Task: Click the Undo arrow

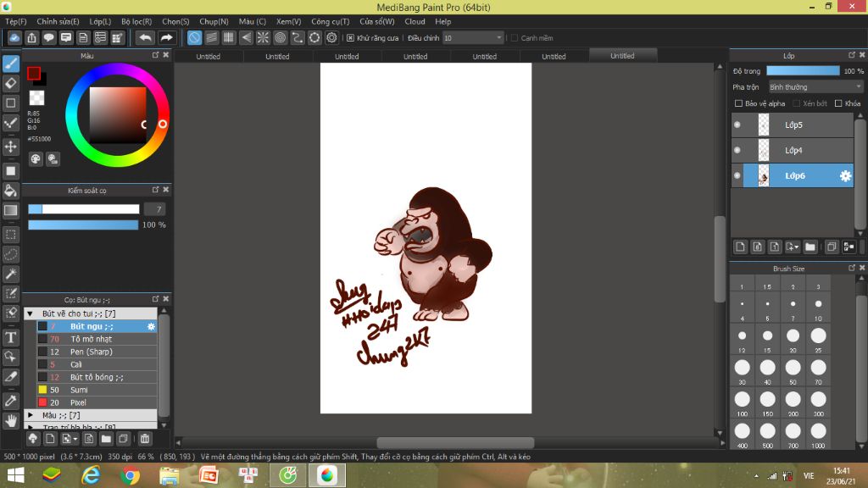Action: (145, 37)
